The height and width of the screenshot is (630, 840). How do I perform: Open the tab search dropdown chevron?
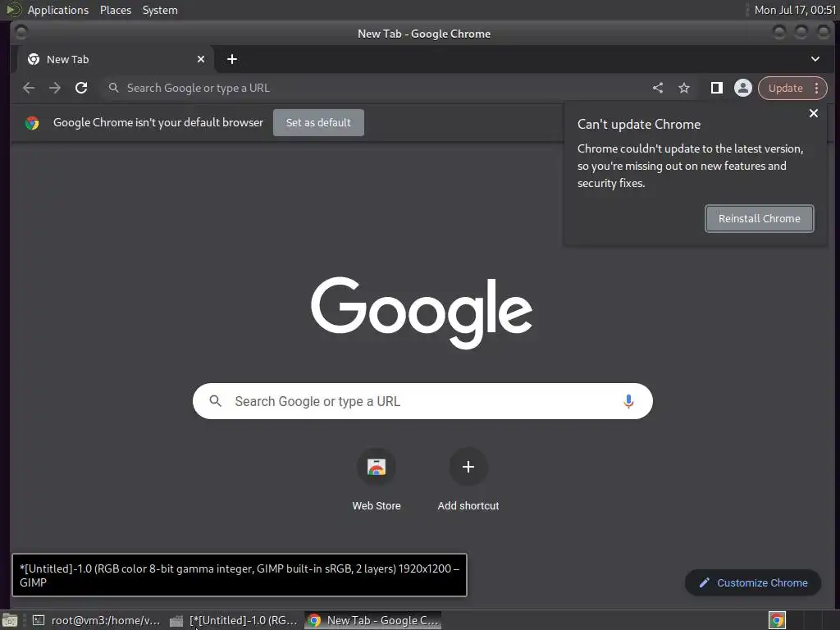815,59
